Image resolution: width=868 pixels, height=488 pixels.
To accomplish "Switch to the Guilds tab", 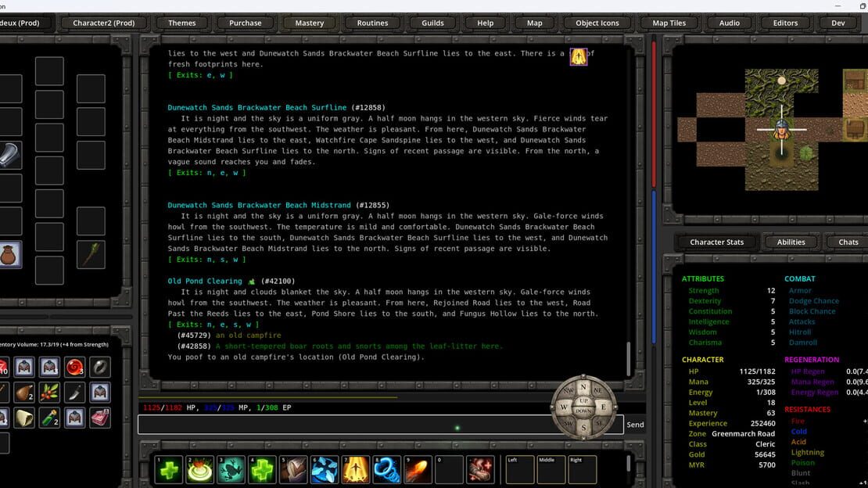I will pyautogui.click(x=432, y=23).
